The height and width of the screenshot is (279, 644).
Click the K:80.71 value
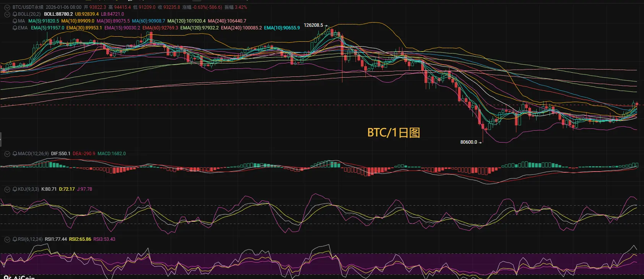[49, 189]
